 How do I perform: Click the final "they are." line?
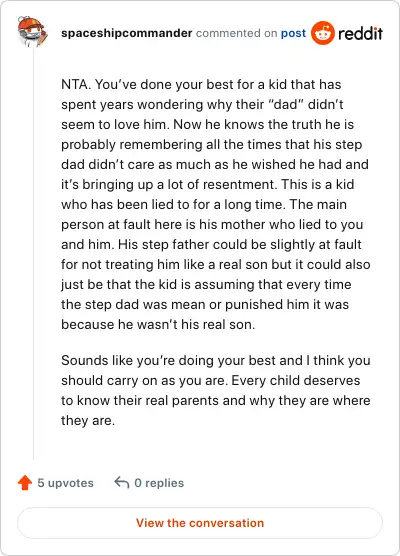click(88, 421)
